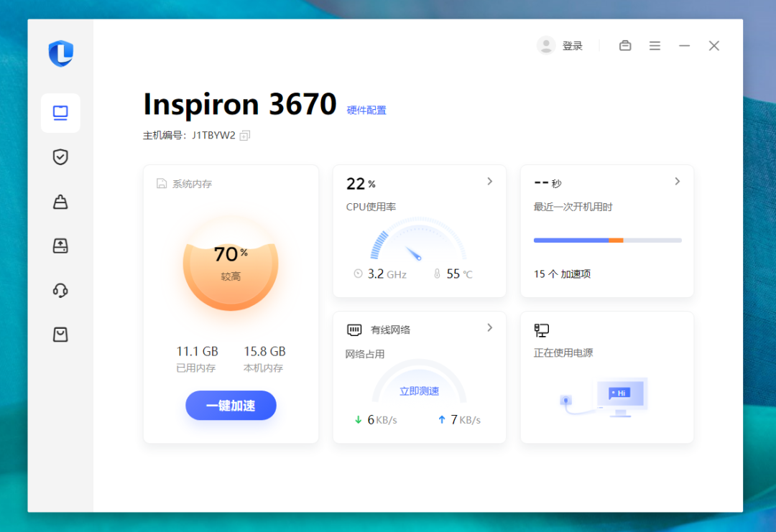776x532 pixels.
Task: Open the computer overview sidebar tab
Action: pyautogui.click(x=60, y=113)
